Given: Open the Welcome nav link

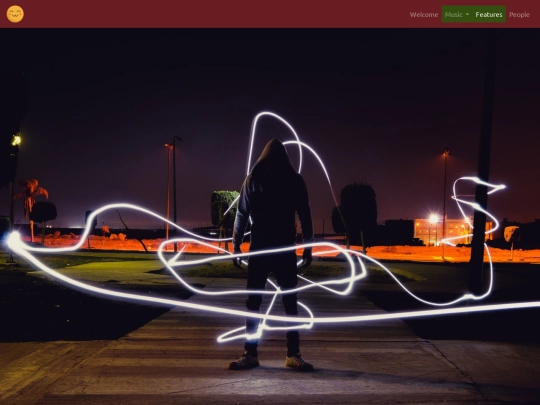Looking at the screenshot, I should click(x=424, y=14).
